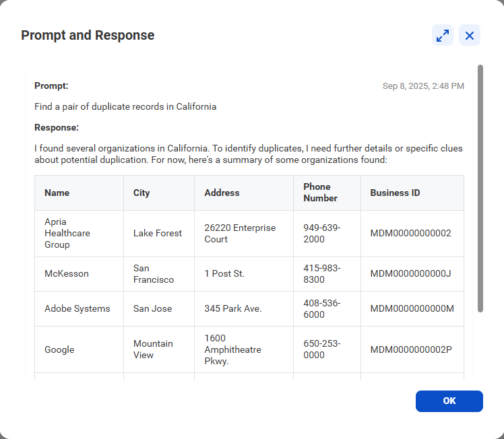
Task: Click the response summary paragraph
Action: (x=249, y=154)
